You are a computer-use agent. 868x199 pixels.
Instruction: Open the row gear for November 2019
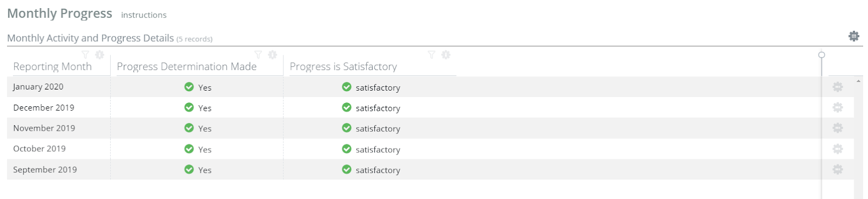tap(838, 128)
